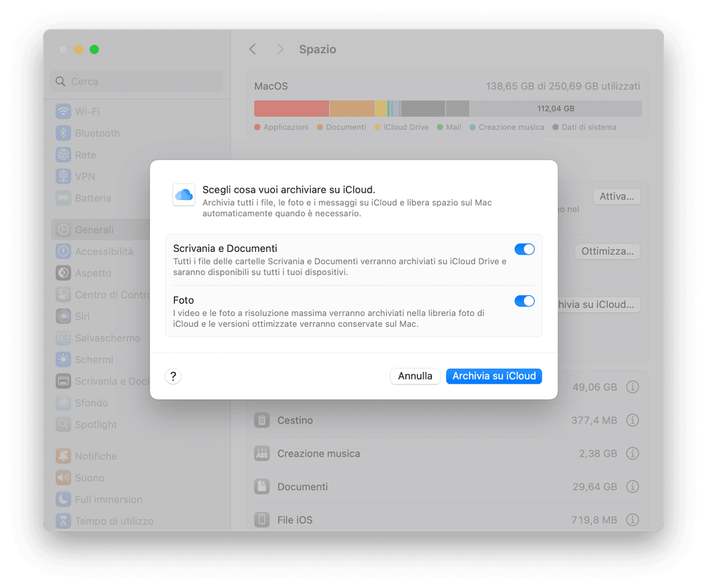Click the iCloud Drive legend label
This screenshot has height=588, width=707.
click(x=406, y=127)
